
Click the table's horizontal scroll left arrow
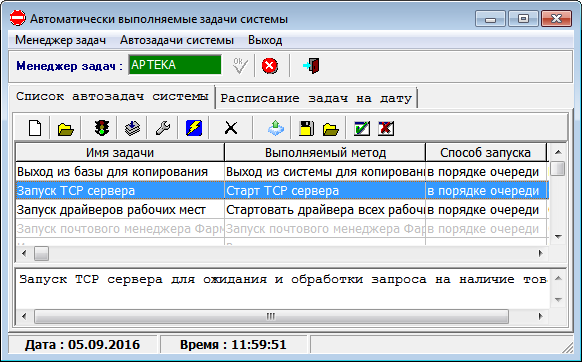pyautogui.click(x=24, y=254)
